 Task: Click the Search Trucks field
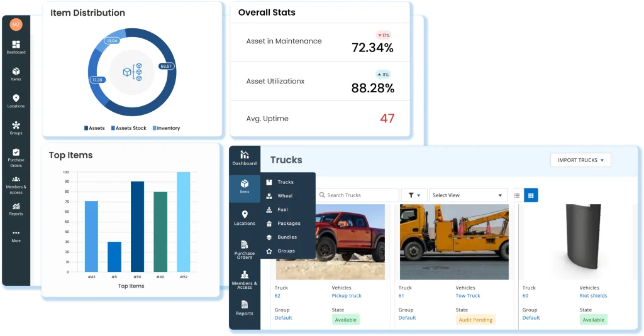coord(357,195)
